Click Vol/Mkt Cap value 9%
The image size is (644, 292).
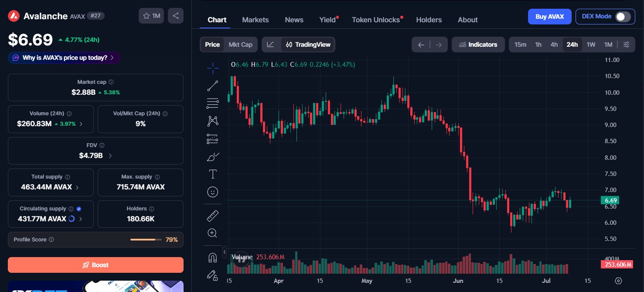click(x=140, y=124)
